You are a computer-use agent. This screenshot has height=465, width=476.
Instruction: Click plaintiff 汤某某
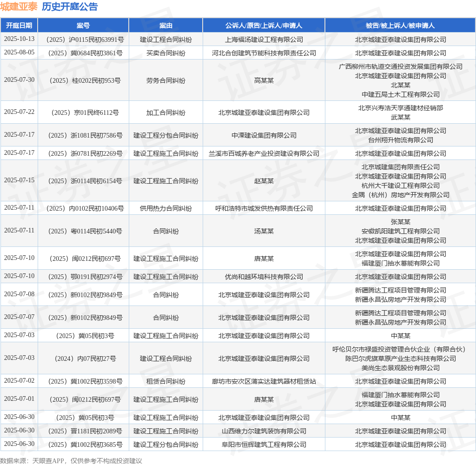tap(264, 231)
